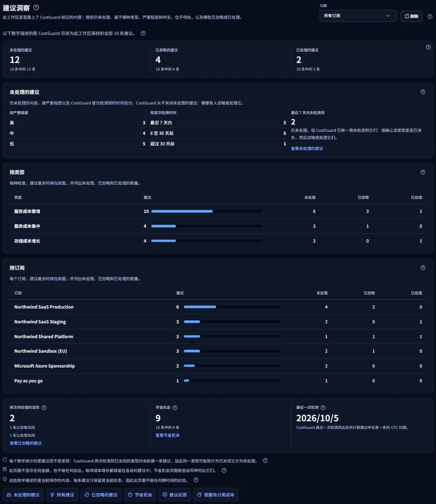Select Northwind Sandbox (EU) subscription row
The height and width of the screenshot is (504, 436).
pyautogui.click(x=218, y=351)
